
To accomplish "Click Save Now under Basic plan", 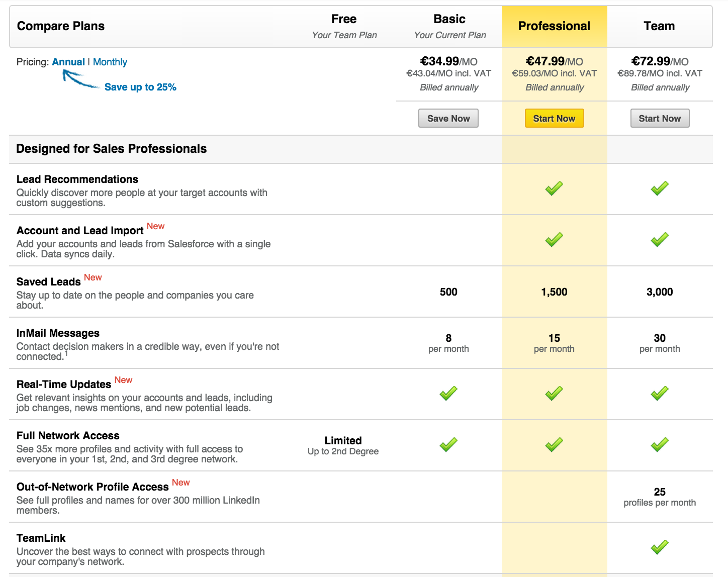I will tap(448, 119).
